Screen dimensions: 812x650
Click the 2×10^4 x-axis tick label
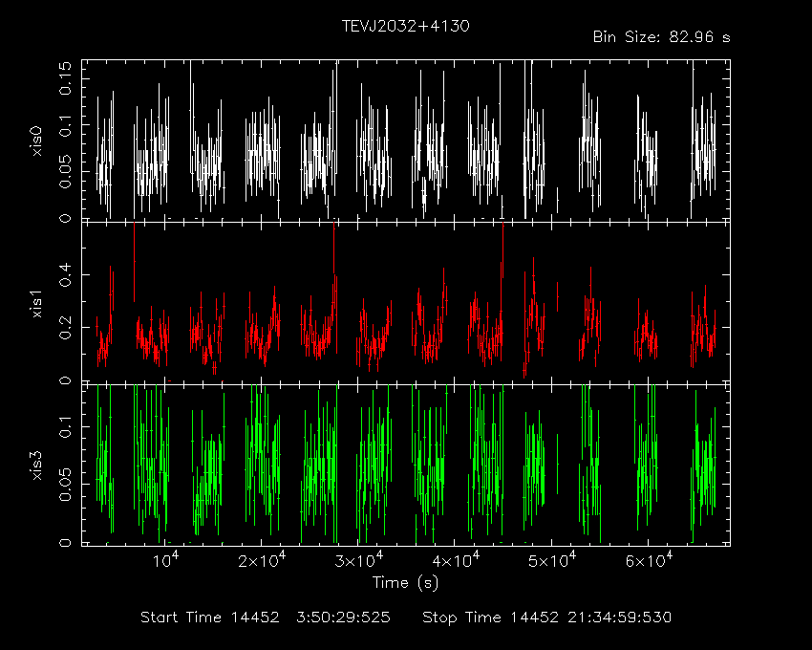tap(262, 560)
